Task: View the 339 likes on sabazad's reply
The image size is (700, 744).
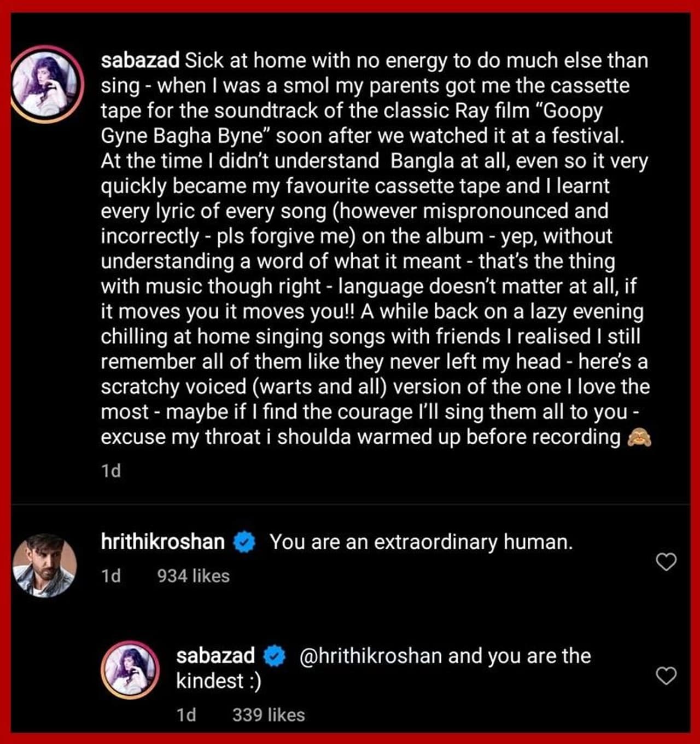Action: tap(269, 714)
